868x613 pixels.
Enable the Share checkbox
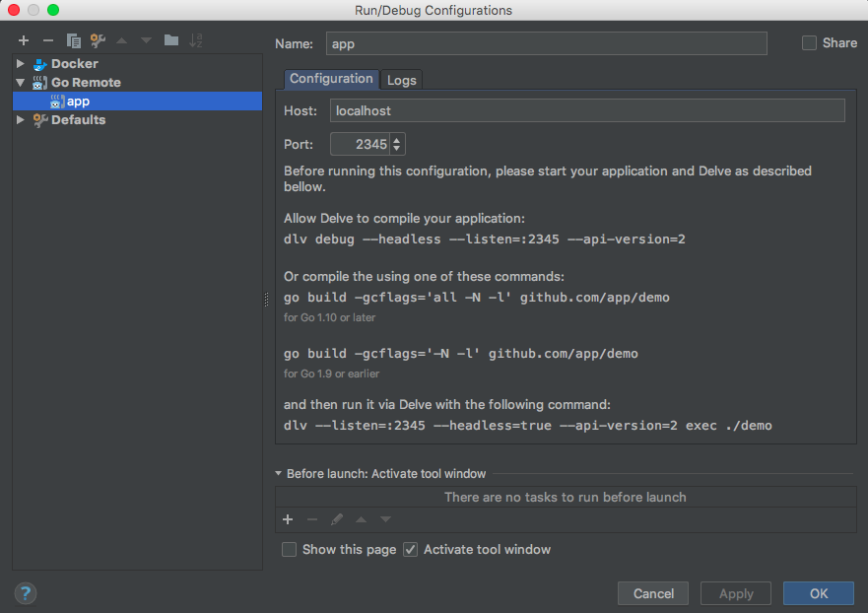click(810, 43)
